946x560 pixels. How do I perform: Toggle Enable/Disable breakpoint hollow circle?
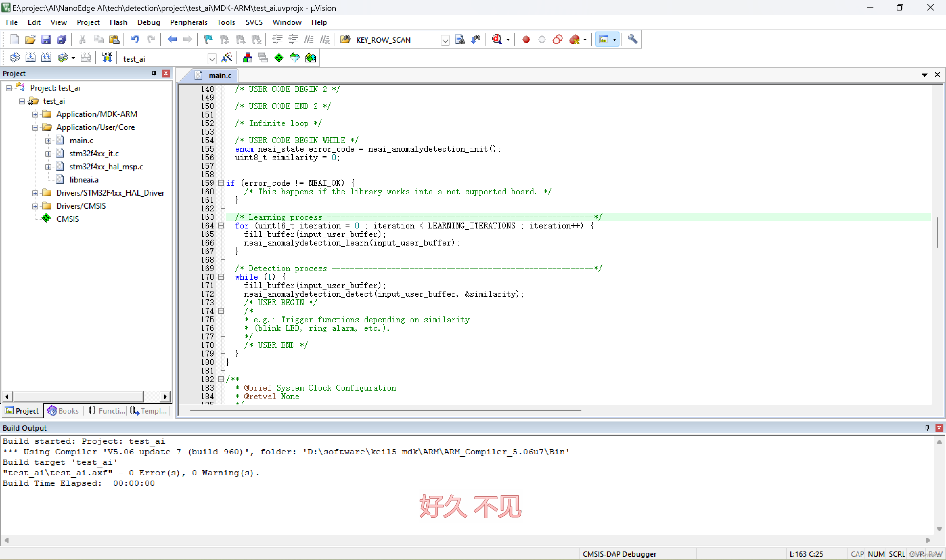coord(542,39)
